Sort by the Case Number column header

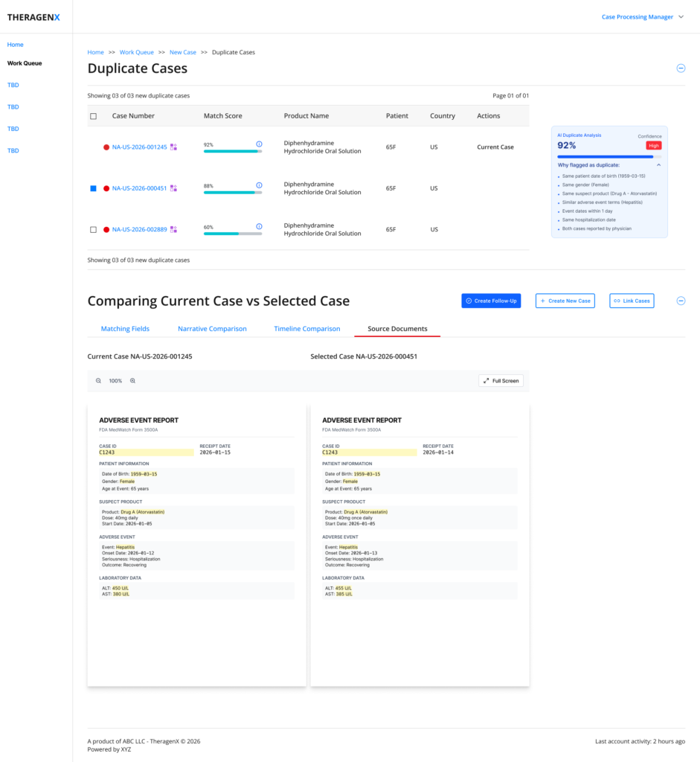[133, 116]
